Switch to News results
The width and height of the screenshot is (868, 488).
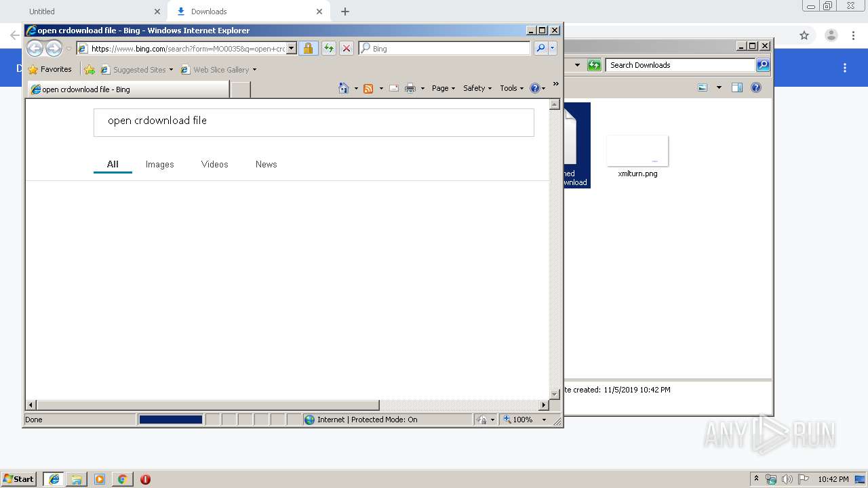point(267,164)
